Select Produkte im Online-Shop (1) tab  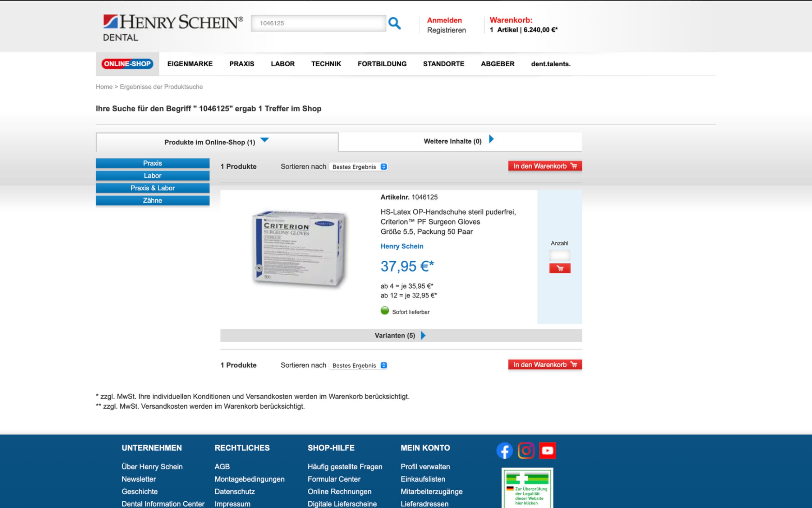[217, 142]
